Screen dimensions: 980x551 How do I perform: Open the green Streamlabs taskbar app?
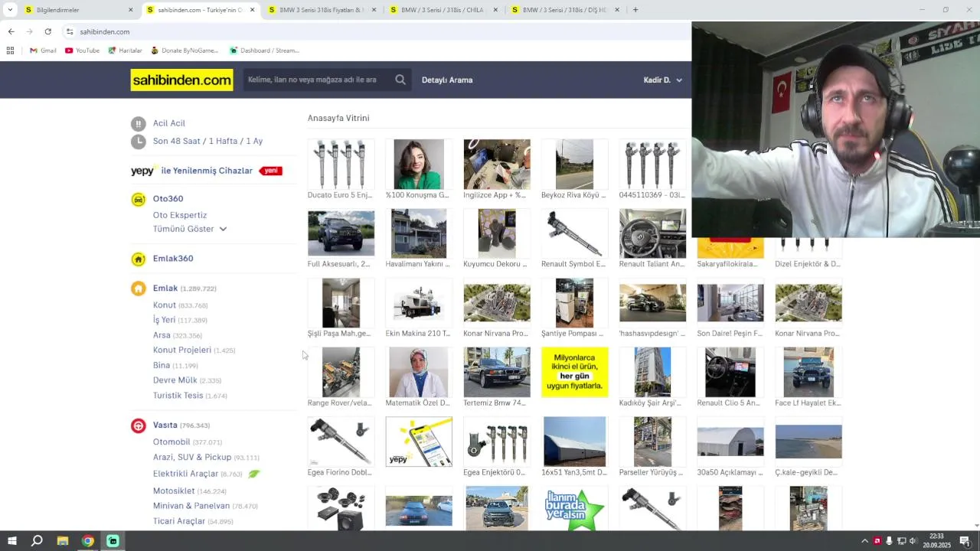(x=113, y=541)
